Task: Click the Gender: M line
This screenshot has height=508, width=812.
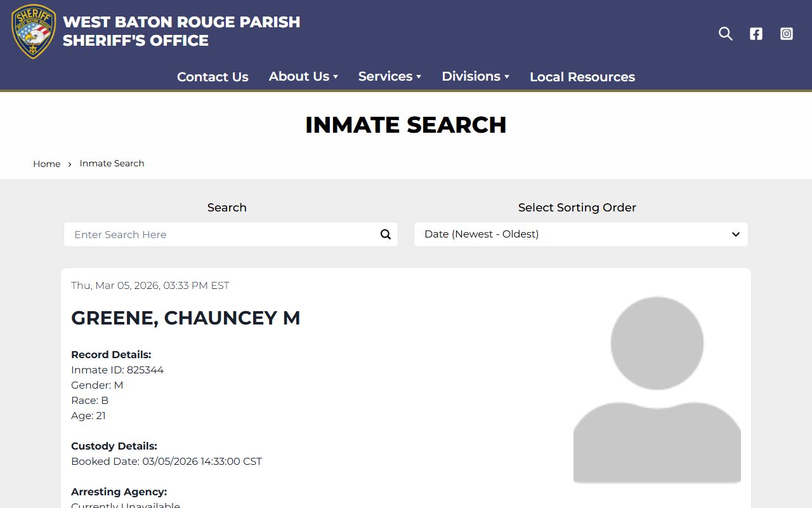Action: 97,385
